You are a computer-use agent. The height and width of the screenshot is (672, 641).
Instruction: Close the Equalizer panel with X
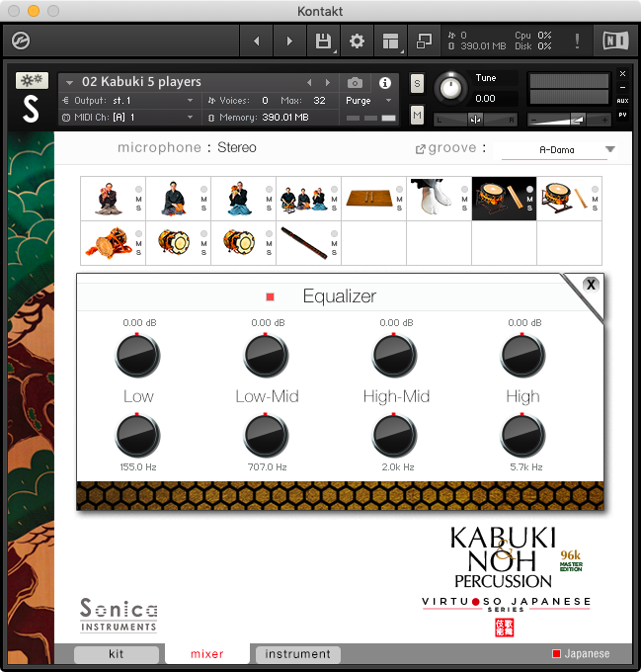(591, 285)
